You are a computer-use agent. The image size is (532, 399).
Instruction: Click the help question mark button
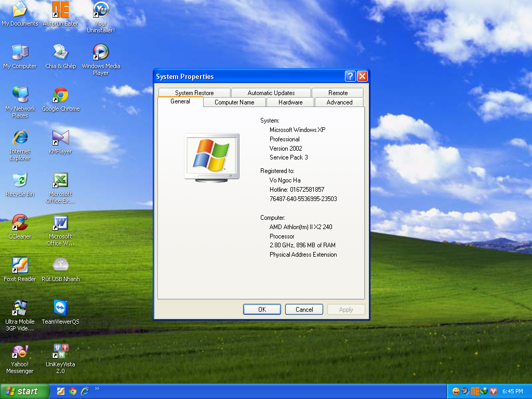pos(350,76)
